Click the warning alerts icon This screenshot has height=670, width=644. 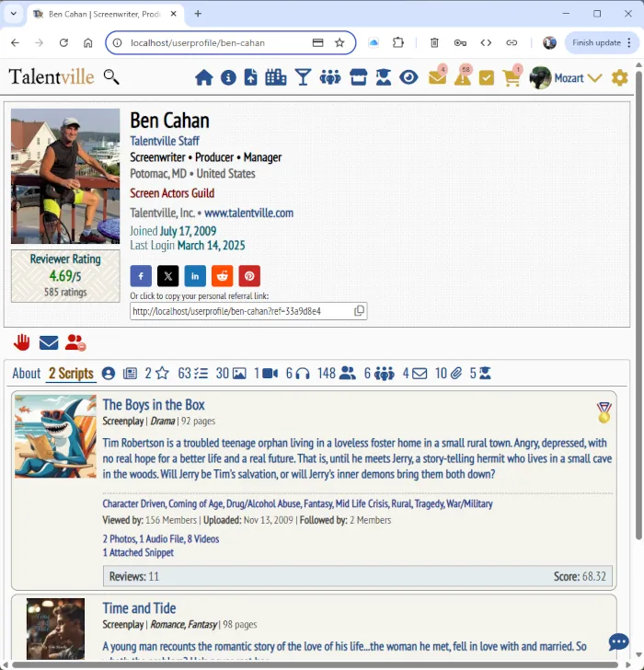pos(462,78)
